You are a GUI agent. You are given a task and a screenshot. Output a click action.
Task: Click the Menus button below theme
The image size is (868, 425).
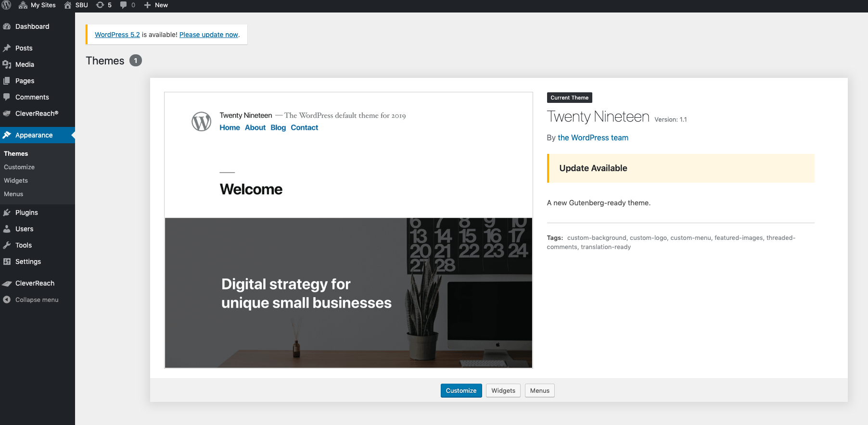(540, 391)
